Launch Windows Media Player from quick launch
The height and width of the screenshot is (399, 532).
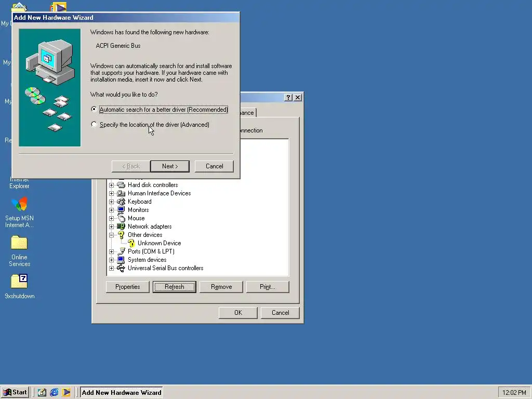(66, 393)
